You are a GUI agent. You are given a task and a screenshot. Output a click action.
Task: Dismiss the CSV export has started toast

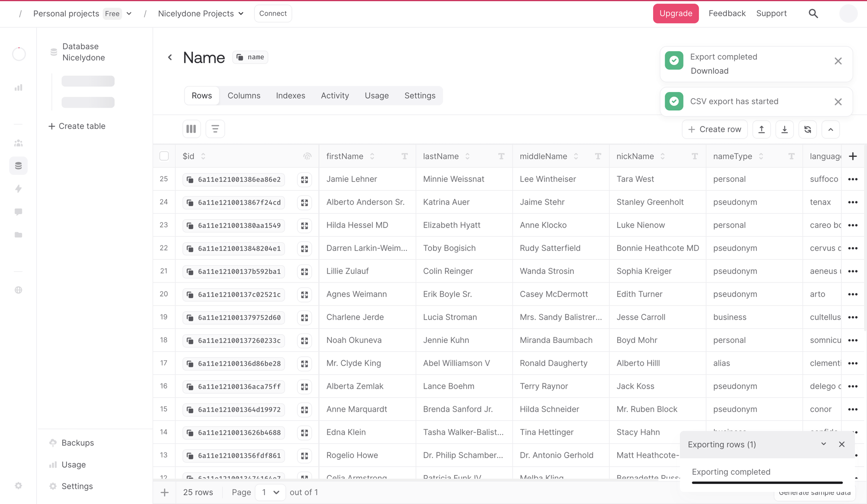coord(838,102)
